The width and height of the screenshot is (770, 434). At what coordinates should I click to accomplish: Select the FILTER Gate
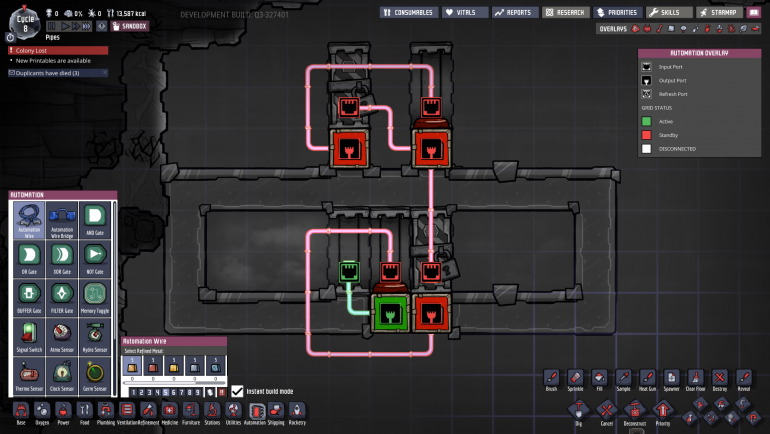(62, 298)
